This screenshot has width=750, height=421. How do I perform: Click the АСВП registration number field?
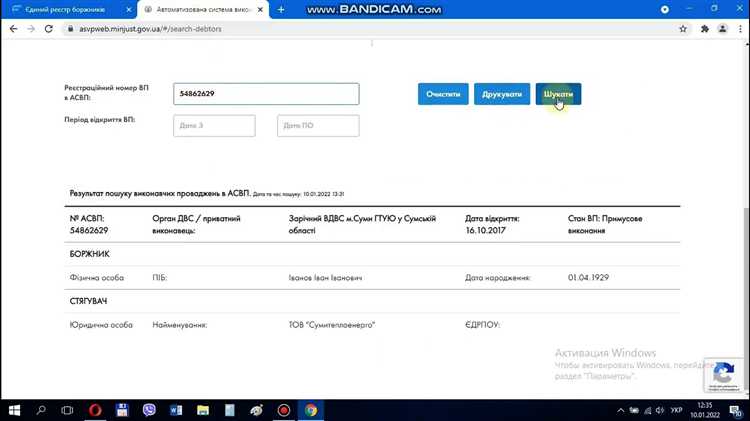pos(265,94)
